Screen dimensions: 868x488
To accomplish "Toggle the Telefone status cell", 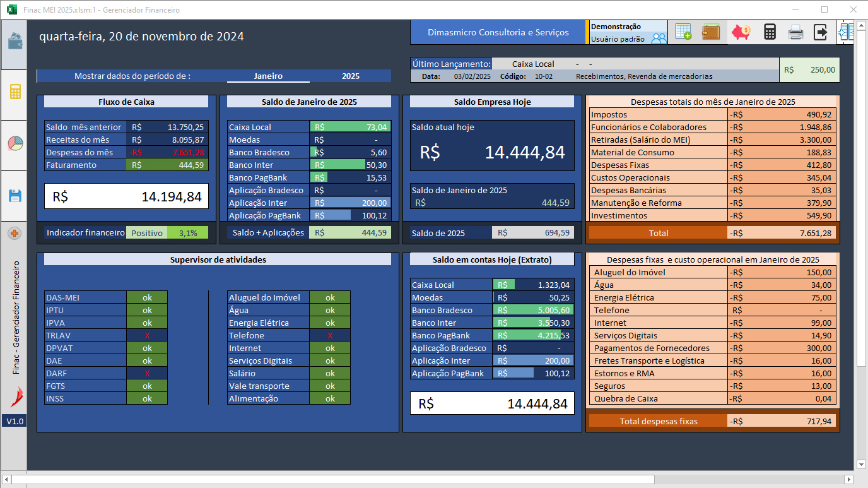I will 330,335.
